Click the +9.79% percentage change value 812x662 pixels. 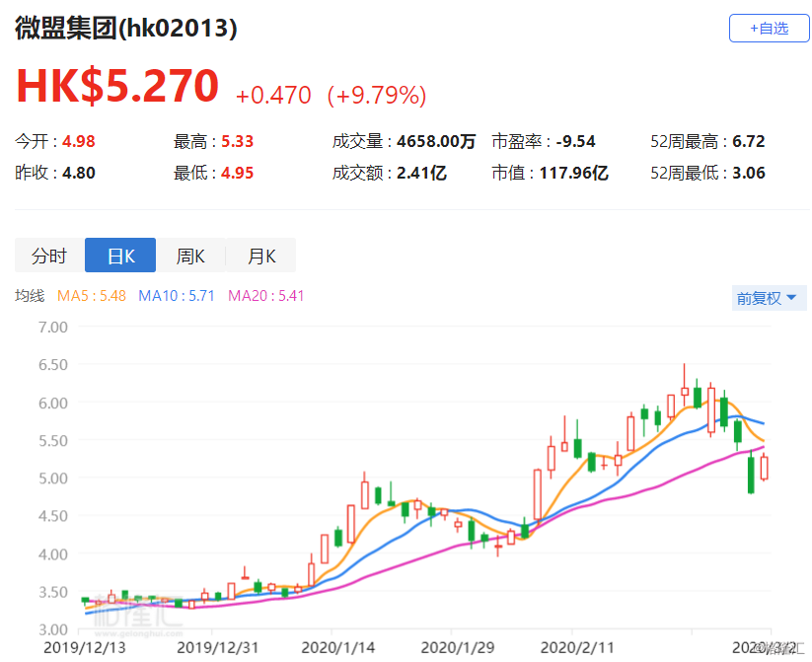pyautogui.click(x=381, y=96)
